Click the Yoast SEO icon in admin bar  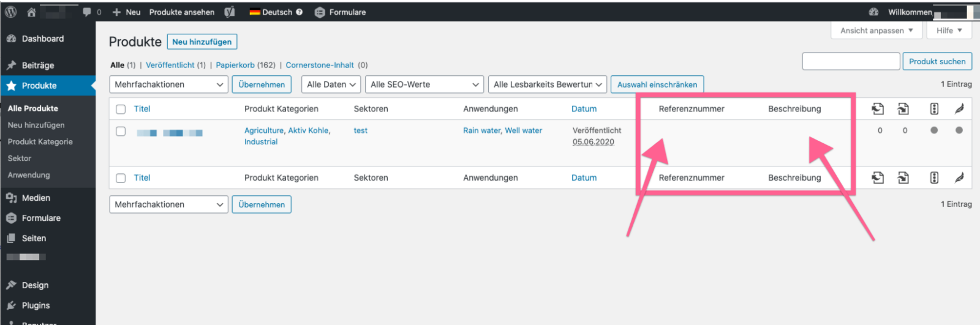coord(230,12)
